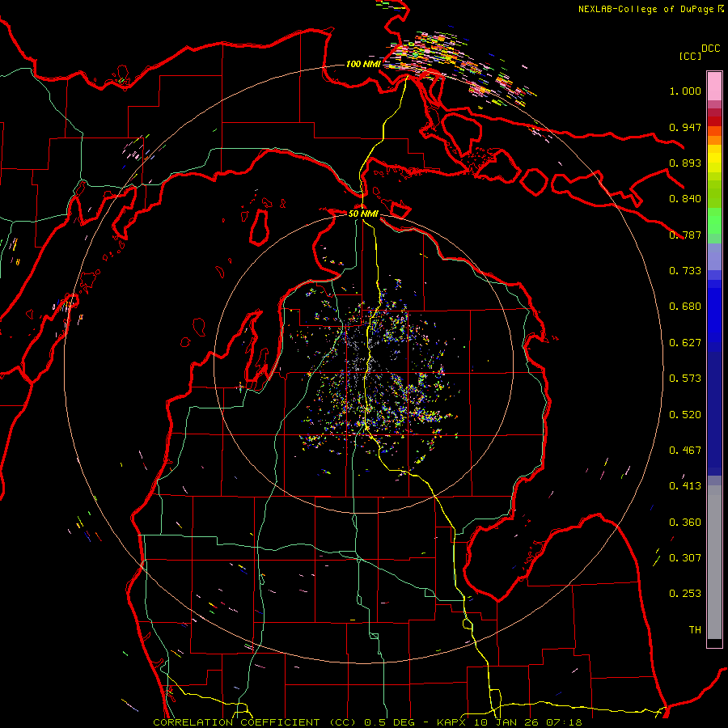The image size is (728, 728).
Task: Select the 0.573 legend value
Action: pyautogui.click(x=685, y=379)
